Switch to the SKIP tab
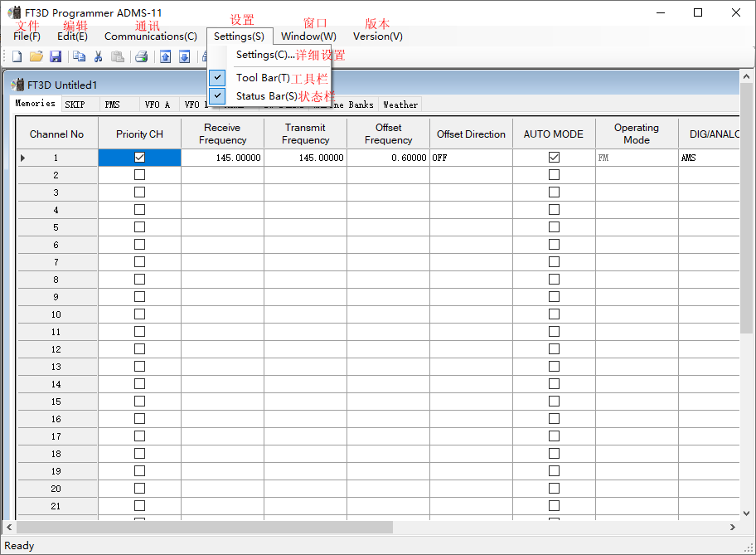This screenshot has height=555, width=756. click(x=75, y=105)
